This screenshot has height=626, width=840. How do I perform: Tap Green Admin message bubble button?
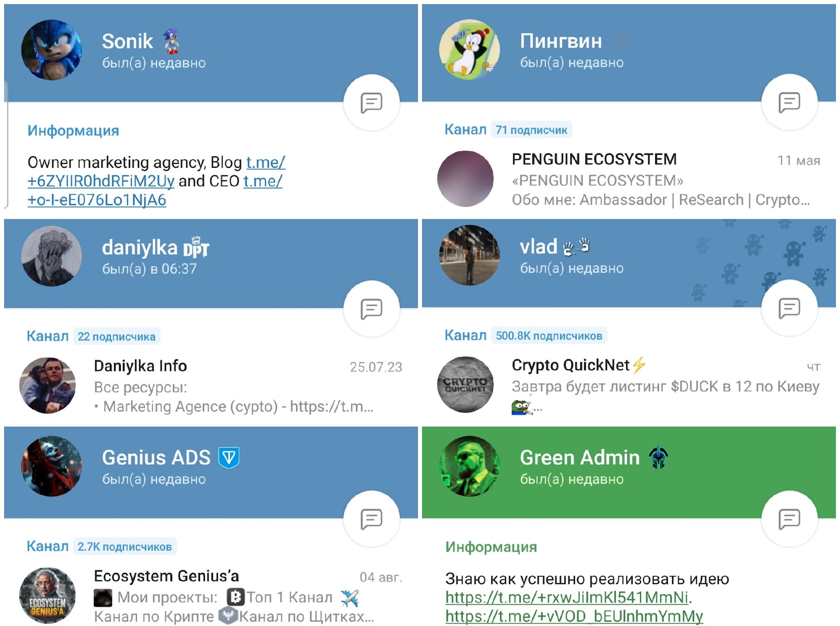tap(789, 519)
